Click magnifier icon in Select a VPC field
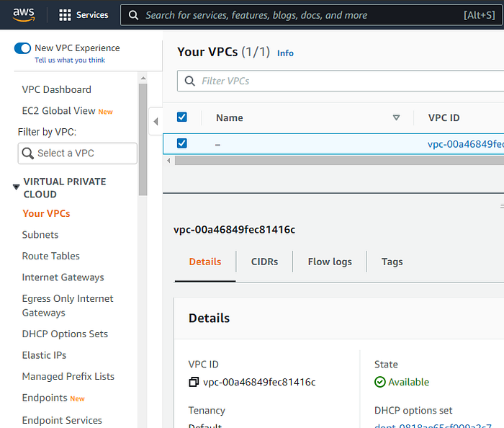The width and height of the screenshot is (504, 428). tap(27, 153)
